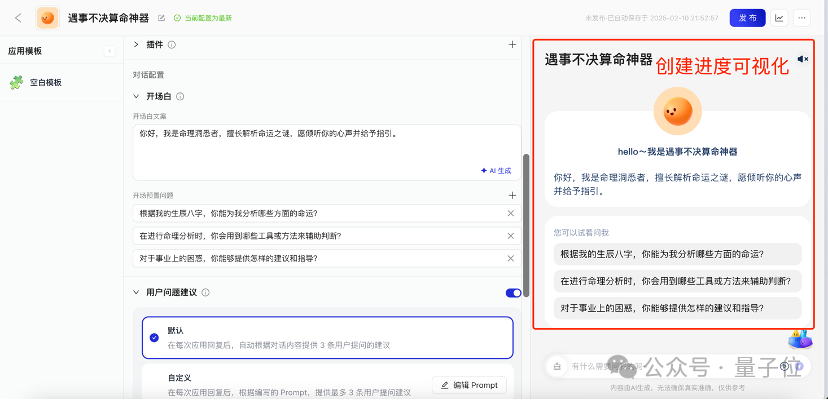Edit the 事业上的困惑 preset question field
Screen dimensions: 828x400
[x=327, y=258]
